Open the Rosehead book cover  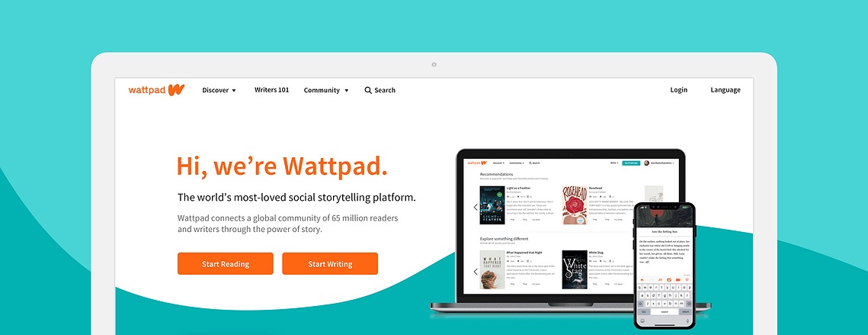pyautogui.click(x=575, y=205)
